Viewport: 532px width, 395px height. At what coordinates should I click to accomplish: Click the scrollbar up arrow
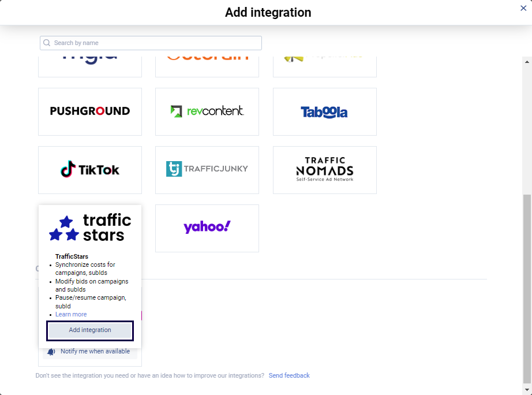click(x=526, y=61)
